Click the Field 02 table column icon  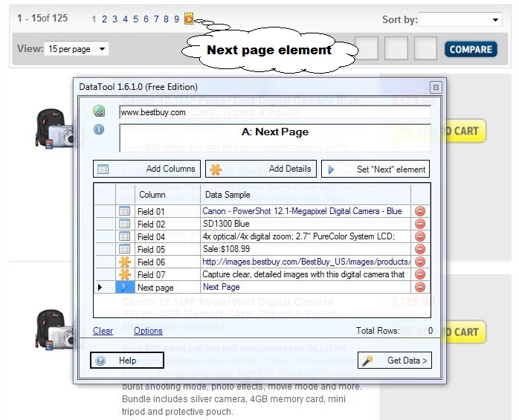coord(124,224)
